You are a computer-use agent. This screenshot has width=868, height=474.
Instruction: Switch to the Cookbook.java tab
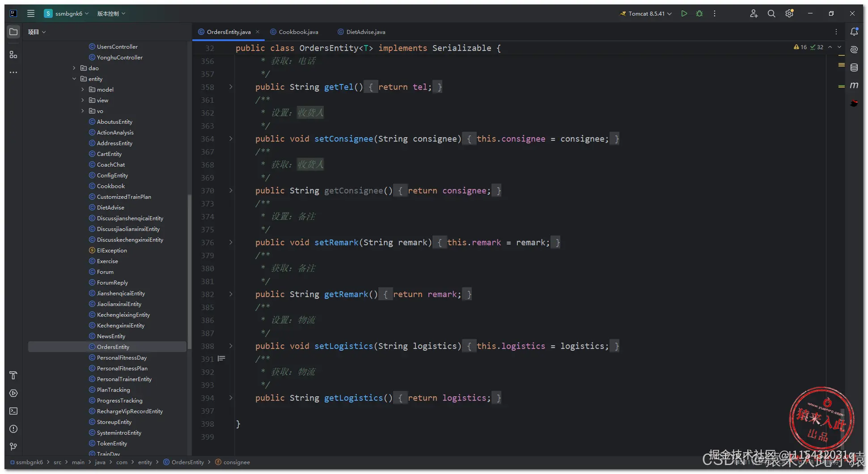click(294, 32)
